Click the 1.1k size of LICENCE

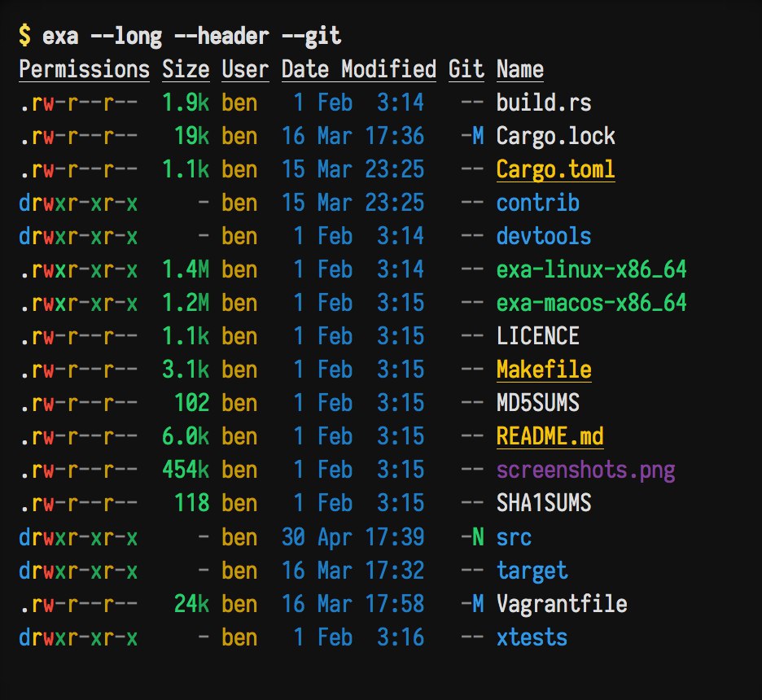(x=186, y=336)
